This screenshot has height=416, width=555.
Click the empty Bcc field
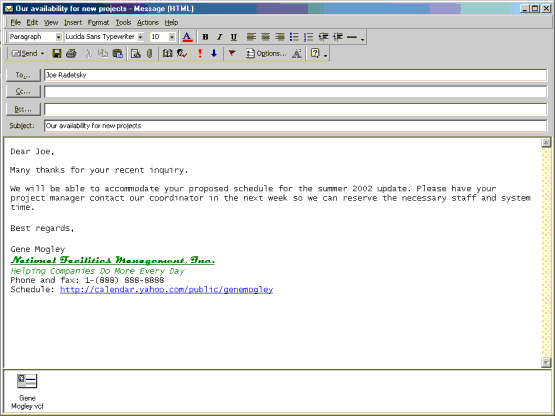point(296,109)
